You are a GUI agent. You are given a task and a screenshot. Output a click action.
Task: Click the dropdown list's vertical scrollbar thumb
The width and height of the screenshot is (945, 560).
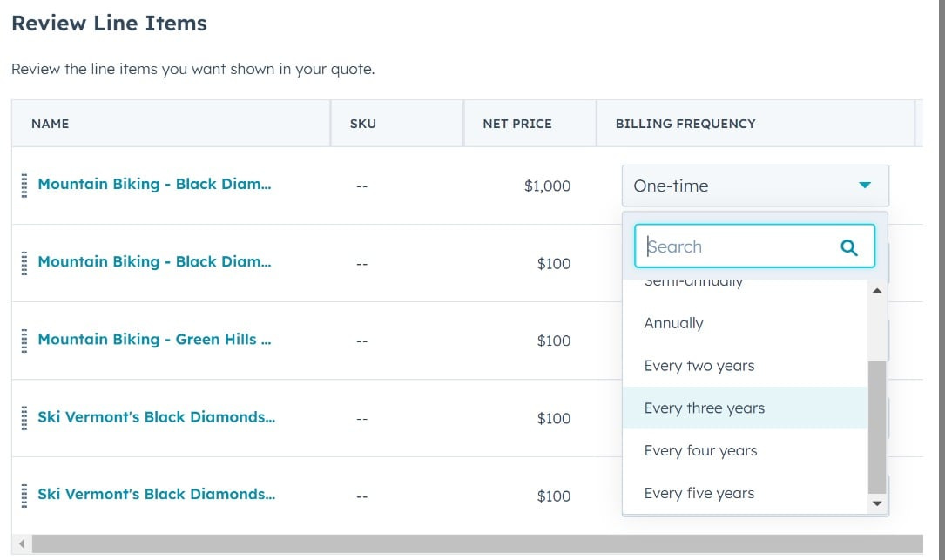(877, 428)
